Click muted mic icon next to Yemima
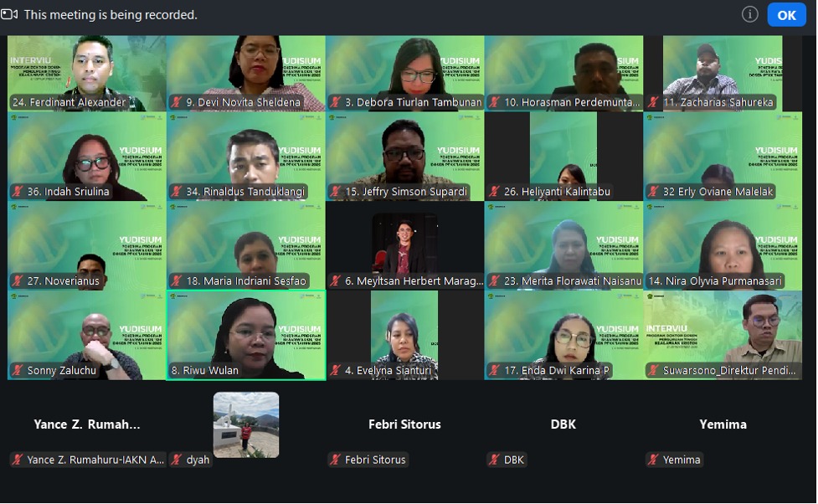This screenshot has height=504, width=818. [x=653, y=460]
